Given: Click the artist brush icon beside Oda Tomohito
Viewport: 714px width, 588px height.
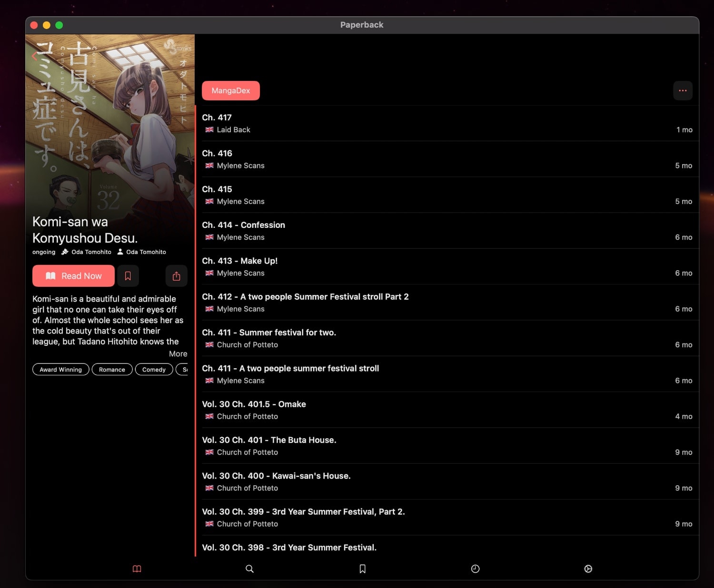Looking at the screenshot, I should pyautogui.click(x=65, y=252).
